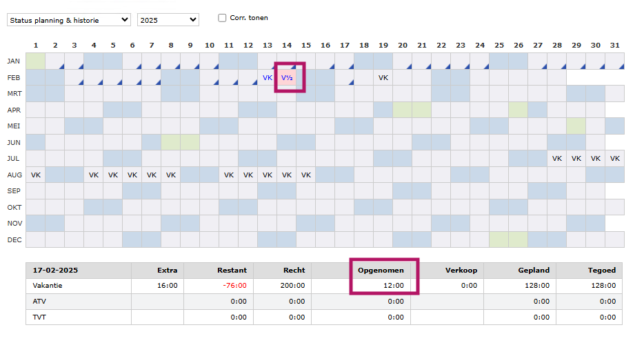Click the DEC month row label
This screenshot has height=343, width=644.
13,239
